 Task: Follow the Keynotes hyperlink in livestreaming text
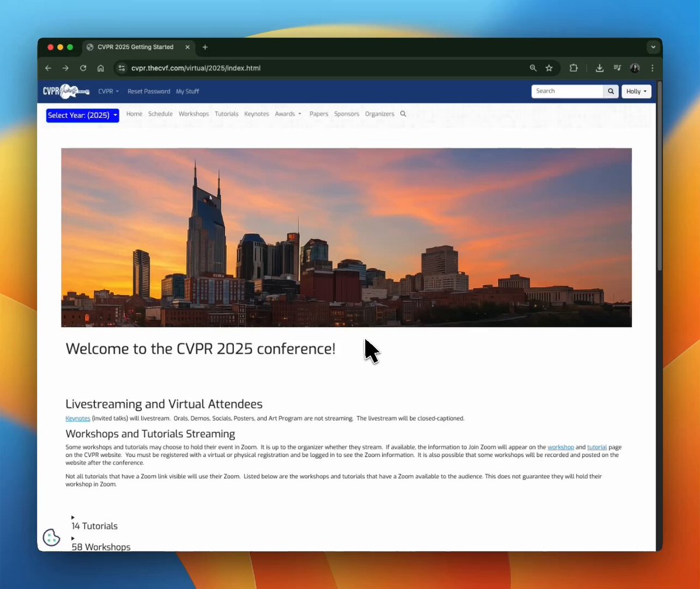(x=78, y=419)
